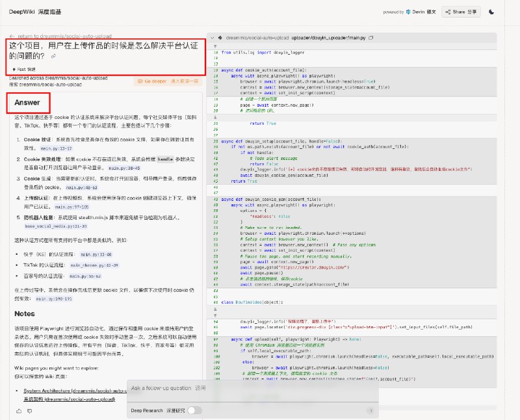The height and width of the screenshot is (420, 520).
Task: Click the creator.douyin.com URL in code
Action: tap(313, 267)
